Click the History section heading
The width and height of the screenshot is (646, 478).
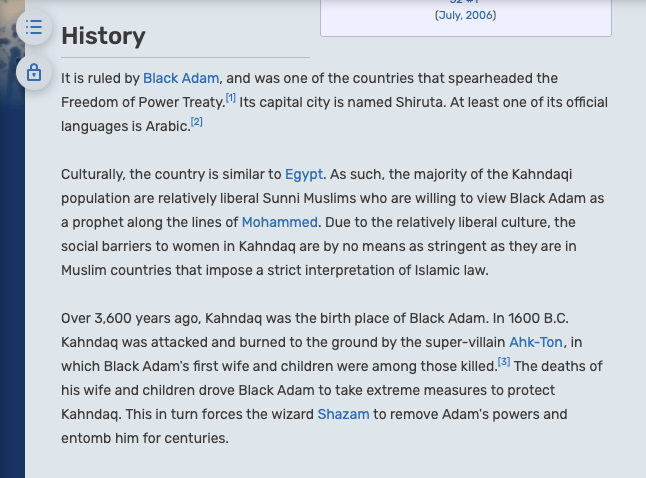coord(103,36)
